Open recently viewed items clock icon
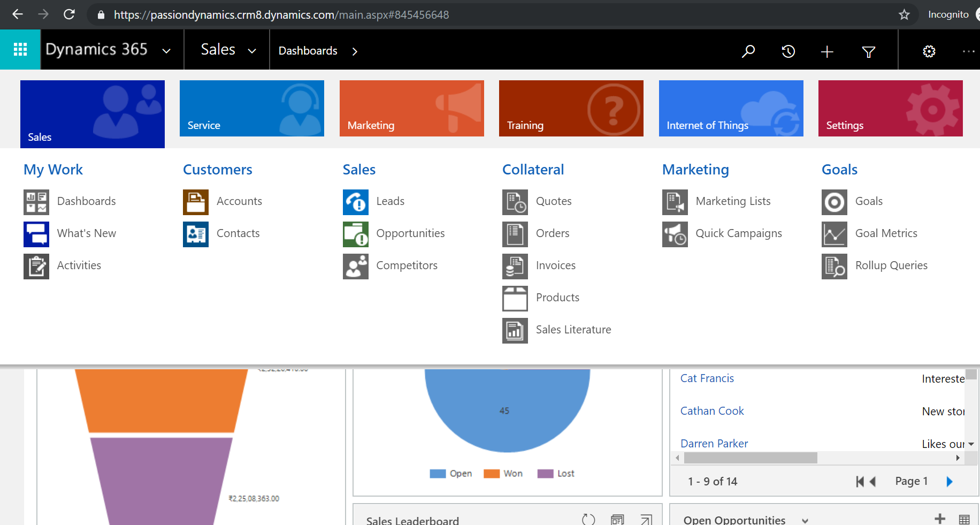The height and width of the screenshot is (525, 980). pos(788,51)
